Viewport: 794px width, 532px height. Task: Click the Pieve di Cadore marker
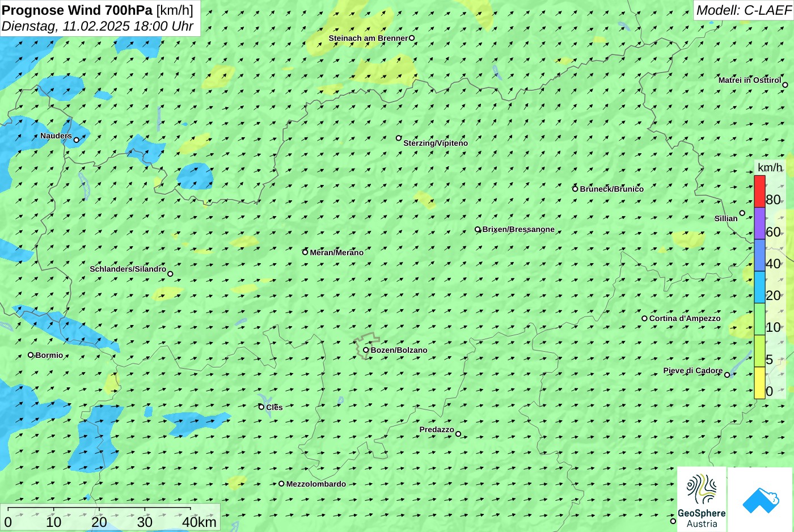(727, 375)
